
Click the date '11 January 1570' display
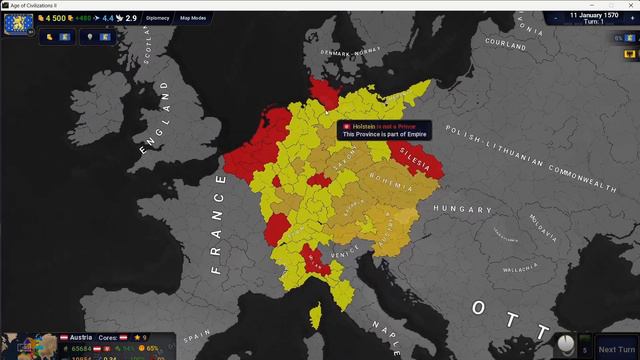594,15
